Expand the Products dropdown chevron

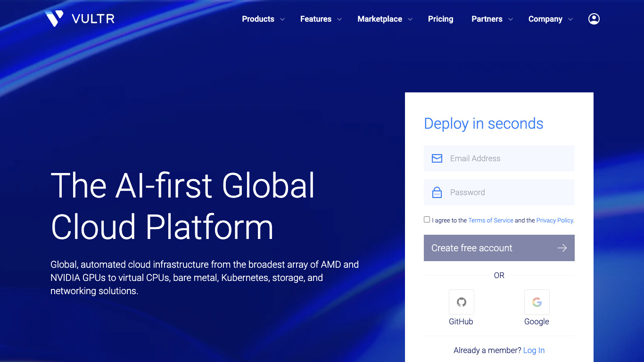tap(282, 19)
